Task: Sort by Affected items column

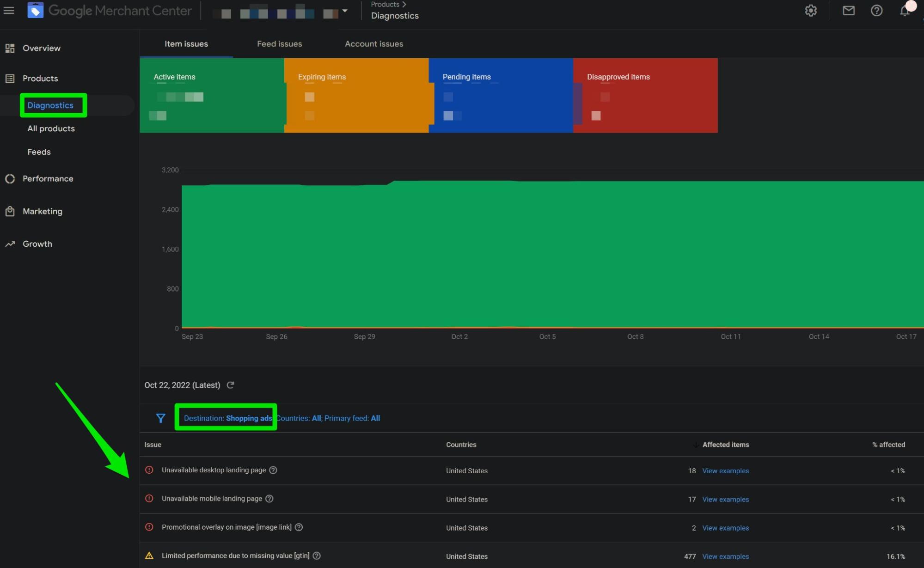Action: pos(726,445)
